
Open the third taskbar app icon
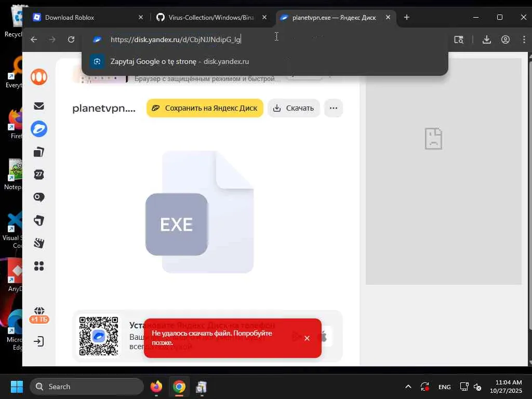(202, 387)
